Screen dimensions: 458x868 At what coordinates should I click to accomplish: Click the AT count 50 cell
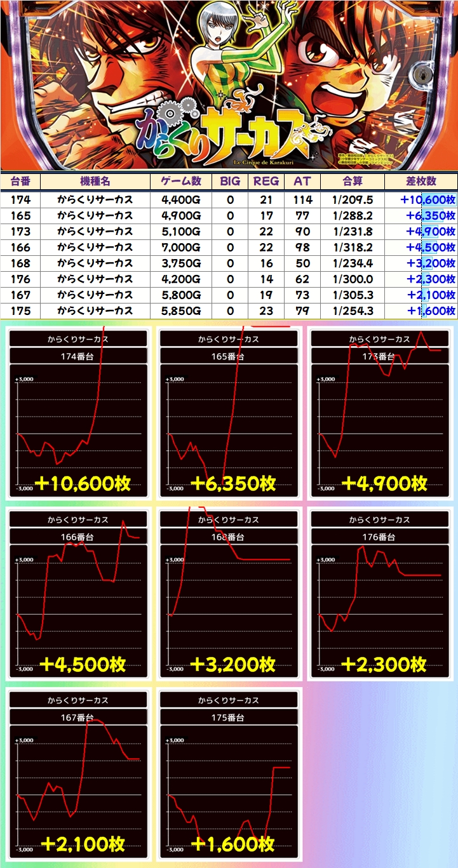(x=302, y=263)
